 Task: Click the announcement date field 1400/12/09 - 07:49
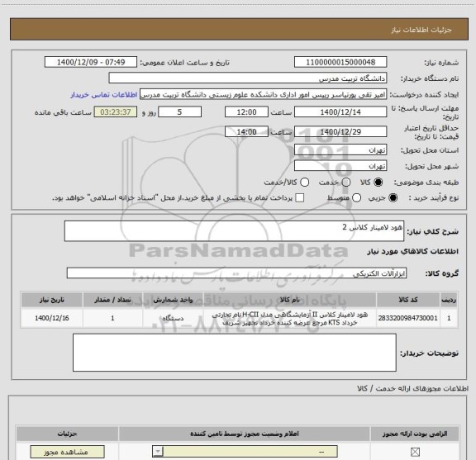pyautogui.click(x=91, y=62)
